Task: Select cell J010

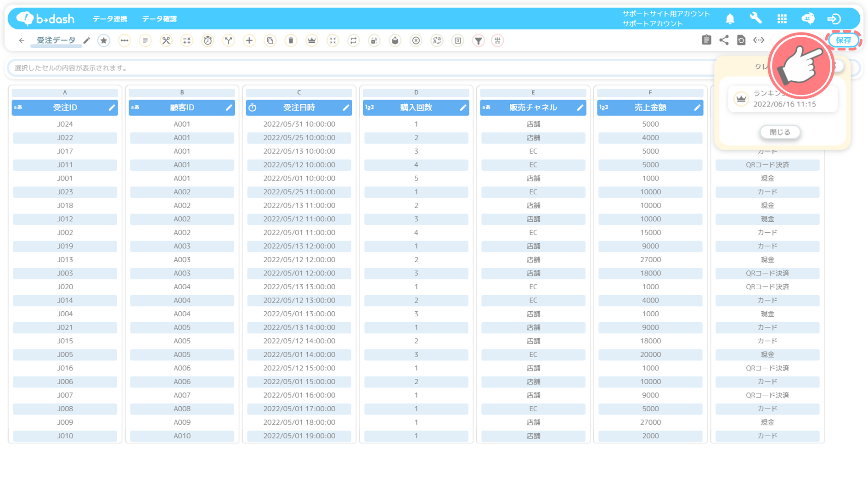Action: (65, 436)
